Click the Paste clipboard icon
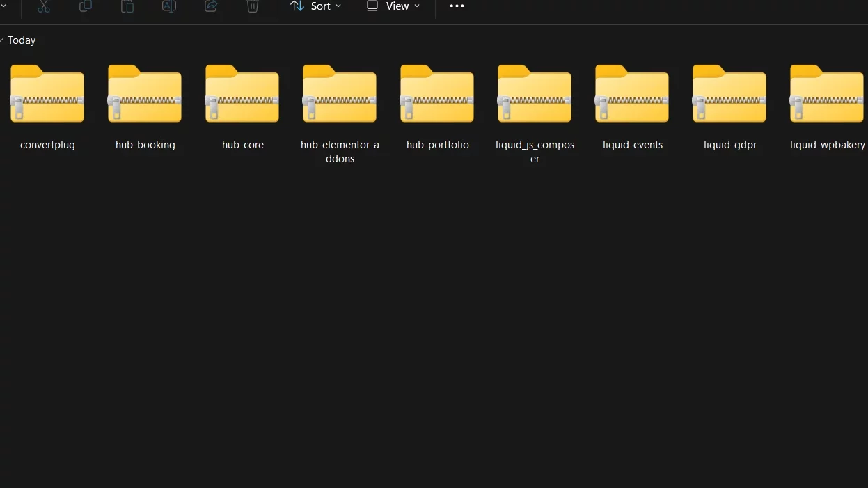 [127, 6]
